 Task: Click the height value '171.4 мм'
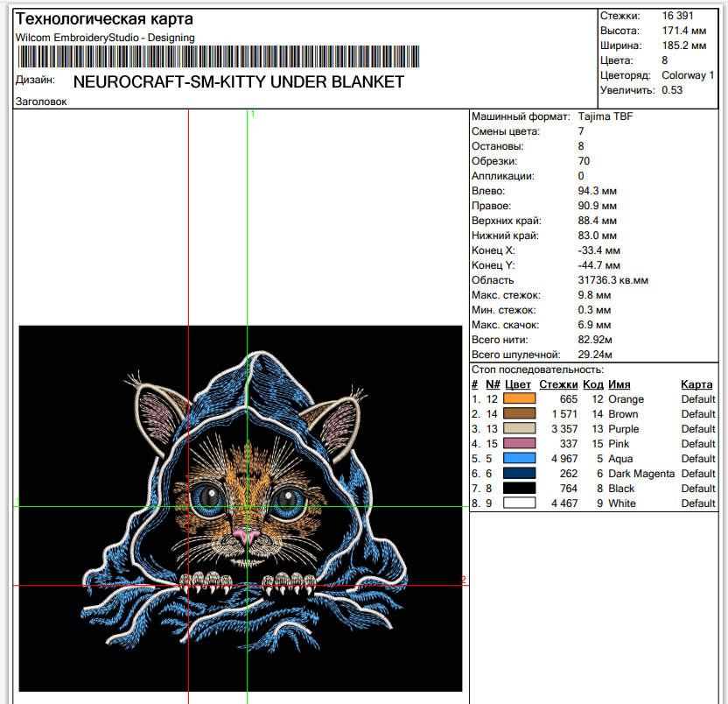[684, 31]
